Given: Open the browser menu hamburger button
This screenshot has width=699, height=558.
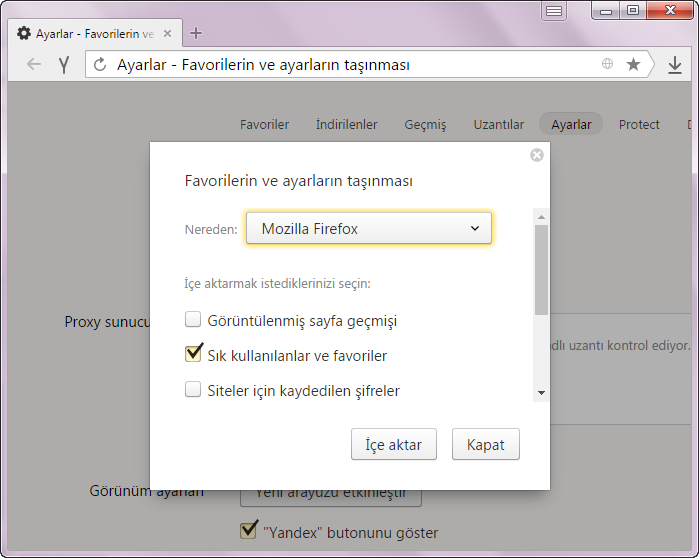Looking at the screenshot, I should [x=554, y=11].
